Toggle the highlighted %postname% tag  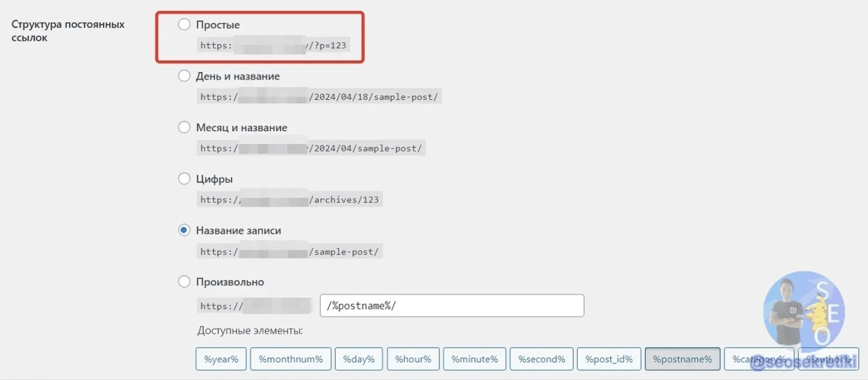tap(682, 359)
